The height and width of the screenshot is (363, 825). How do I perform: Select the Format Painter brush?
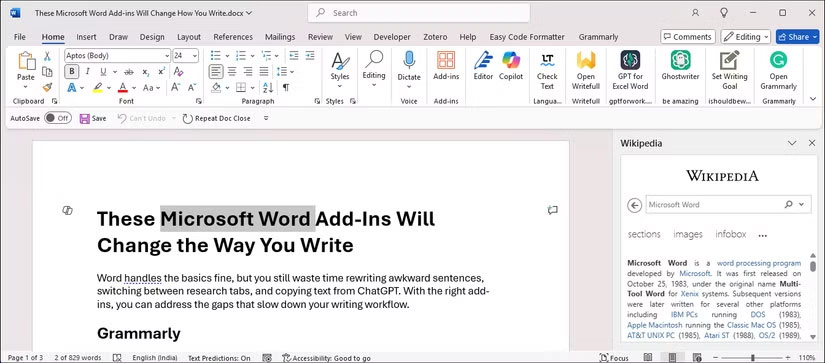click(47, 87)
